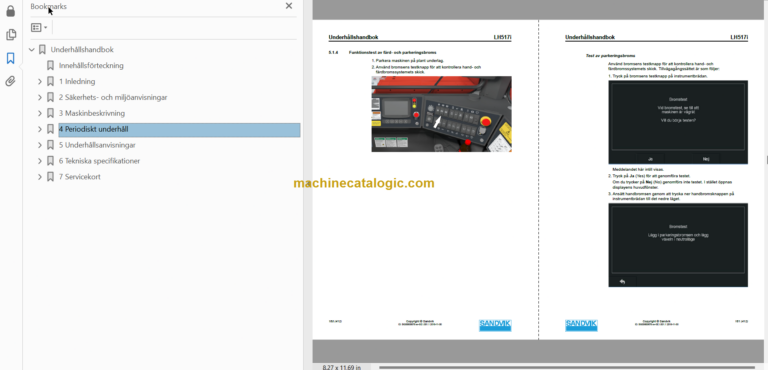Expand the 3 Maskinbeskrivning bookmark
Screen dimensions: 768x370
click(x=40, y=113)
